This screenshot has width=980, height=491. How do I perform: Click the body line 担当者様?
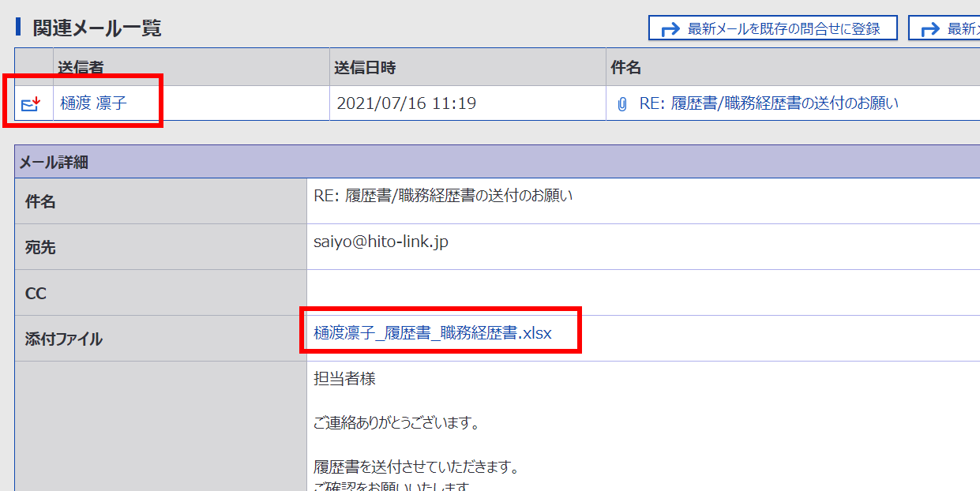pos(344,379)
